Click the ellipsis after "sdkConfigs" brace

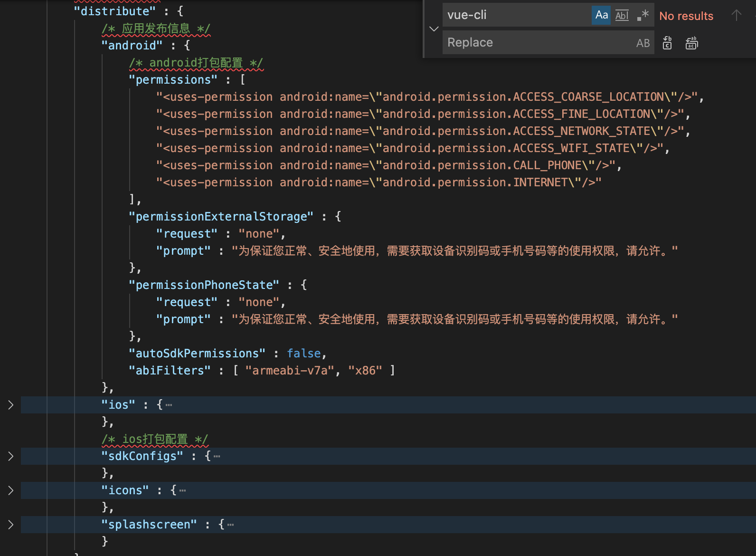[217, 457]
